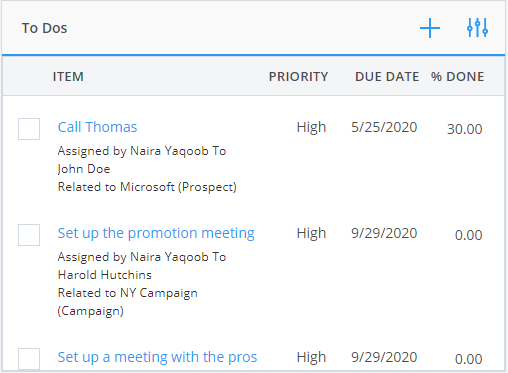This screenshot has width=508, height=373.
Task: Click the To Dos panel title
Action: click(x=44, y=28)
